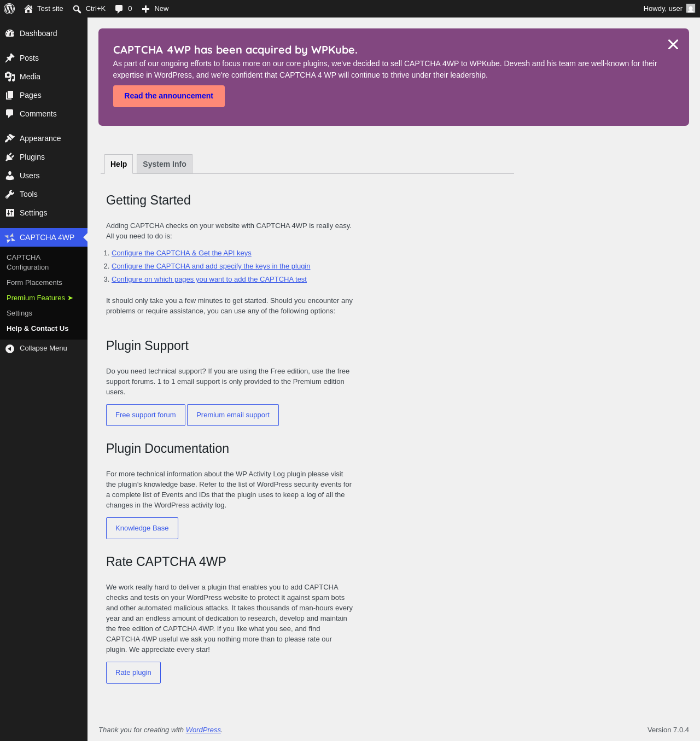The image size is (700, 741).
Task: Click the comment count 0 in admin bar
Action: click(130, 9)
